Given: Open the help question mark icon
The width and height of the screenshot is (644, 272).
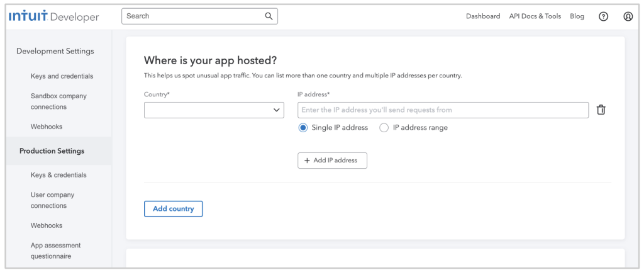Looking at the screenshot, I should 603,16.
